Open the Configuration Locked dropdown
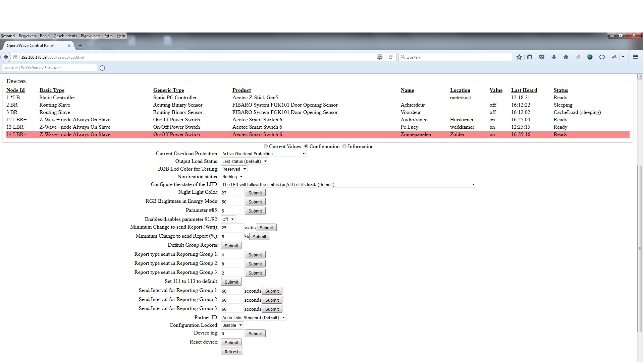This screenshot has height=362, width=644. pos(232,325)
